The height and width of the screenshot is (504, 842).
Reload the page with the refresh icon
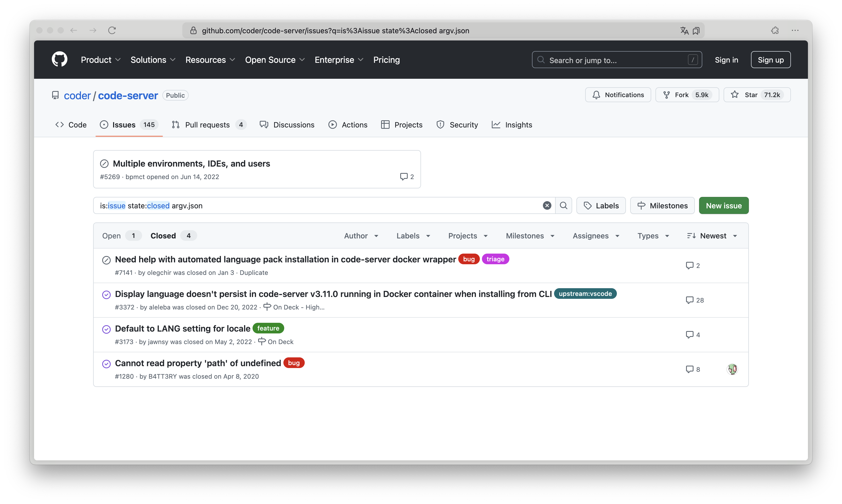(x=112, y=30)
